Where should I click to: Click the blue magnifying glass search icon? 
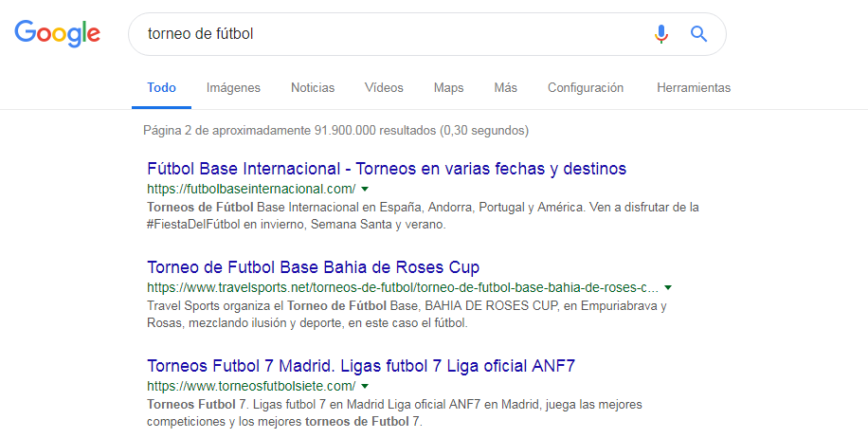point(698,34)
